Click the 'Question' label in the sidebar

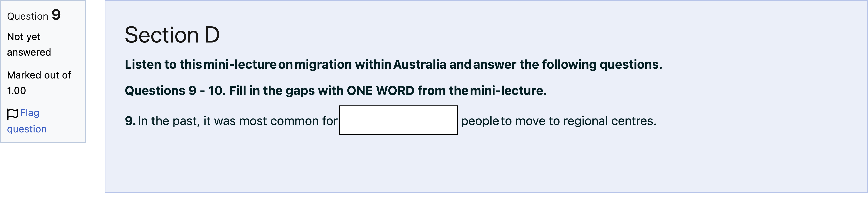[28, 17]
